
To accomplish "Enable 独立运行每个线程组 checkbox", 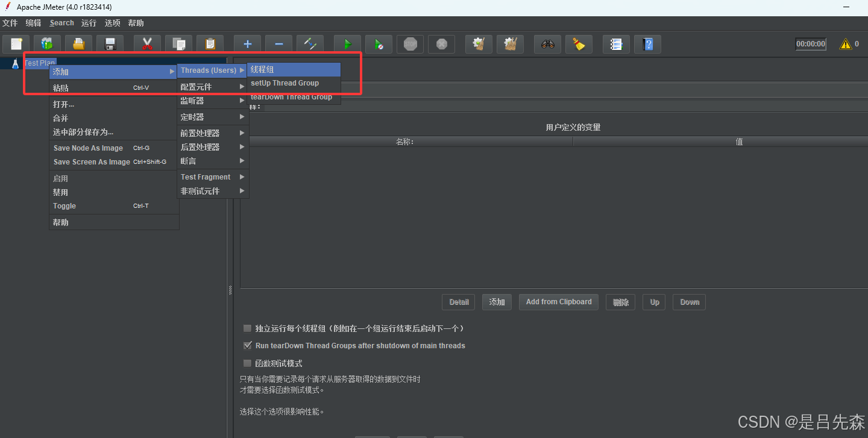I will [x=247, y=328].
